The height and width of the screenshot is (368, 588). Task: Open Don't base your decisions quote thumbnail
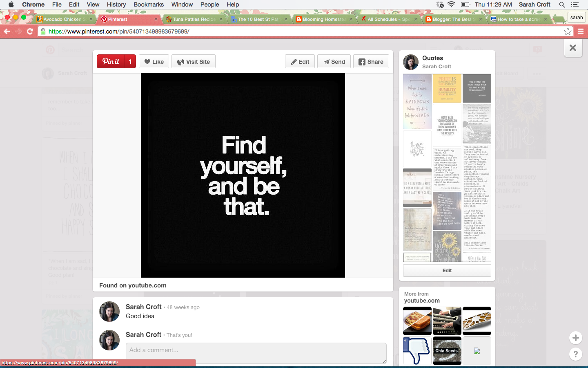point(447,125)
